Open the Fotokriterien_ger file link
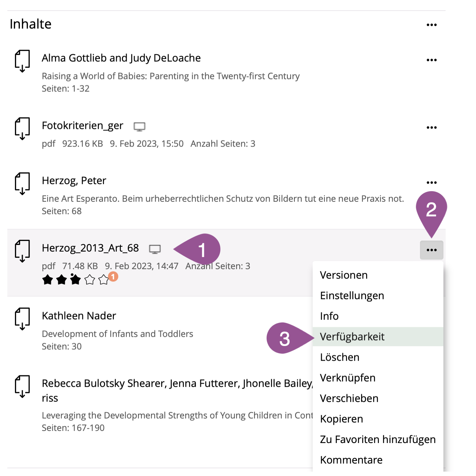476x476 pixels. point(83,126)
